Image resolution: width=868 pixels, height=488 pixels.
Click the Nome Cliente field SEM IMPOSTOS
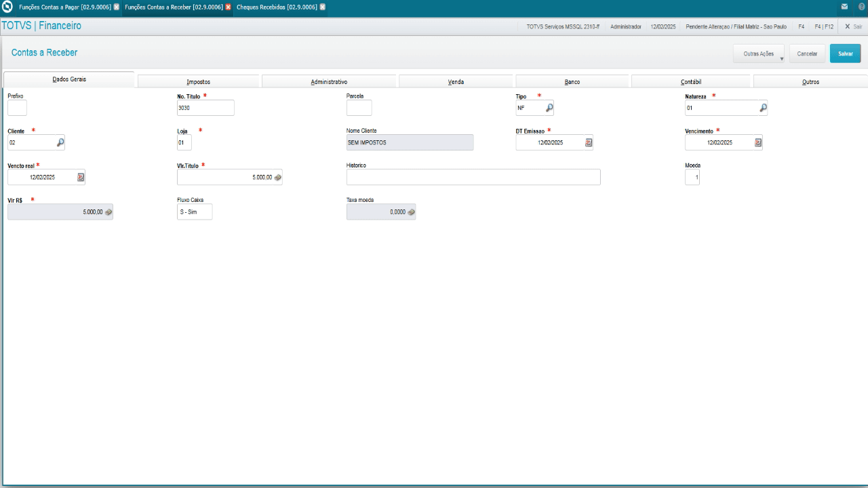[410, 142]
